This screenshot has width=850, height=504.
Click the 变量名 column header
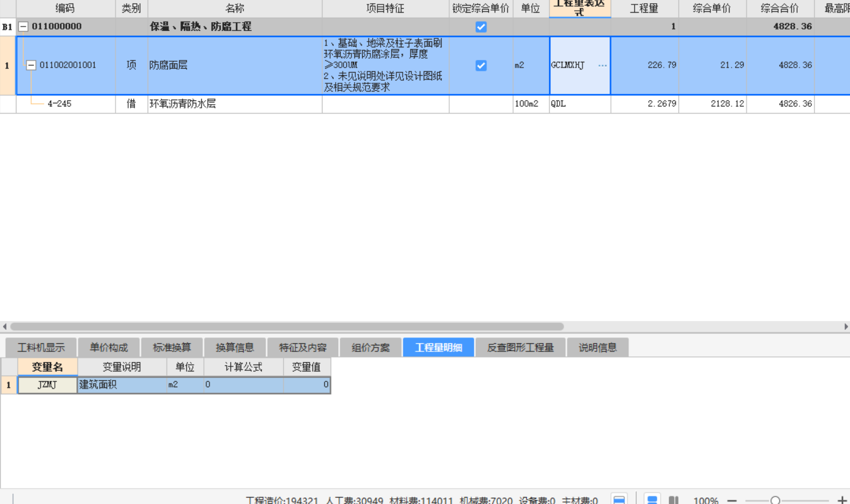click(48, 367)
